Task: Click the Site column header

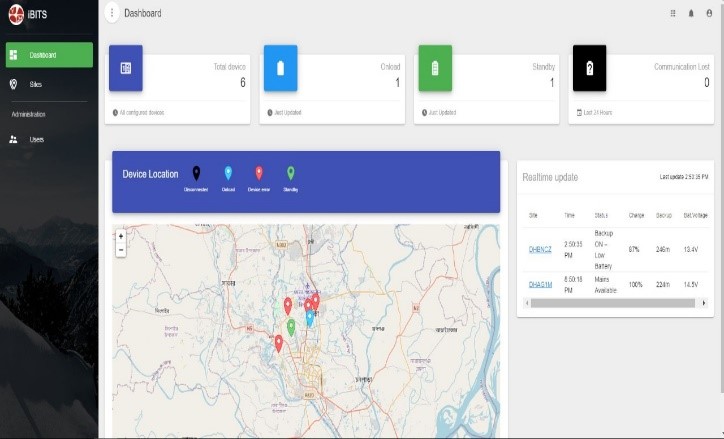Action: pos(533,216)
